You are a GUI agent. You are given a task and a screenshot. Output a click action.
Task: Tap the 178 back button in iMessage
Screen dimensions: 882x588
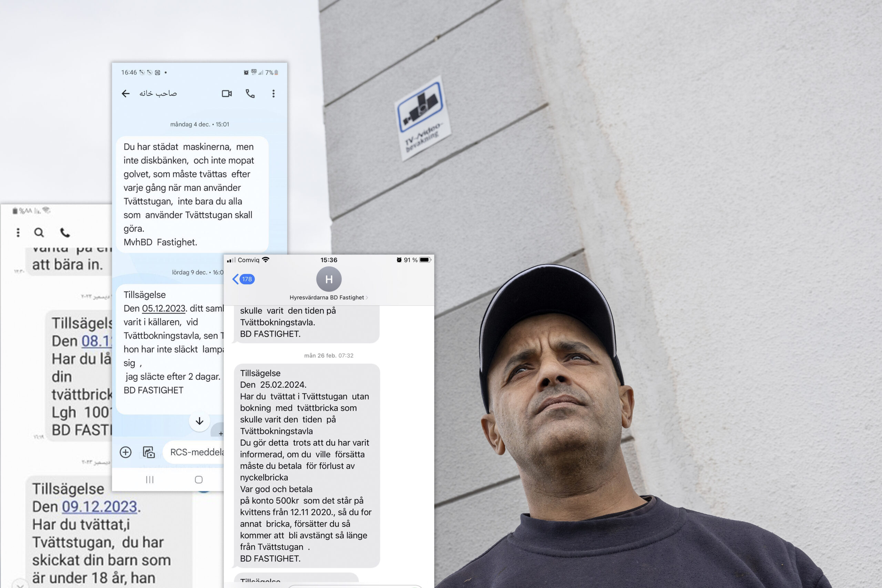(x=244, y=279)
